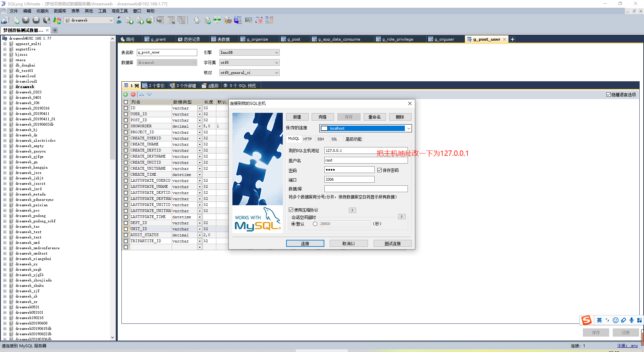This screenshot has height=352, width=644.
Task: Click the 新建 button in connection dialog
Action: point(297,117)
